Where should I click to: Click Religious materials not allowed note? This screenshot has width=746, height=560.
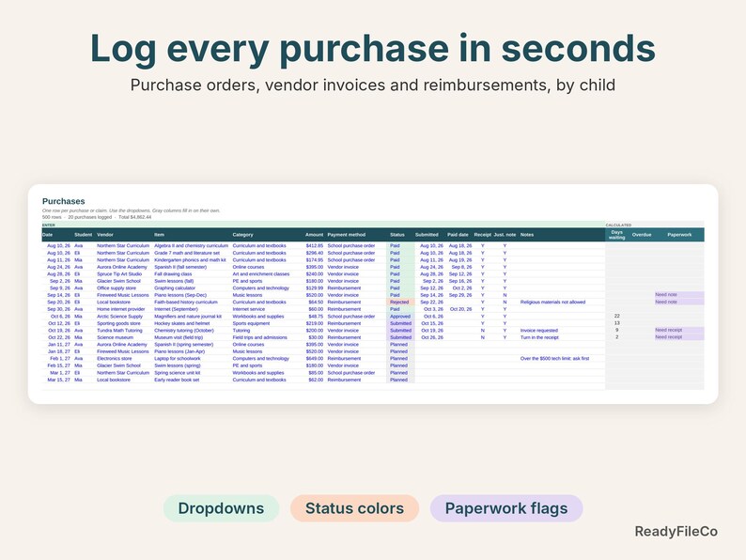tap(552, 303)
